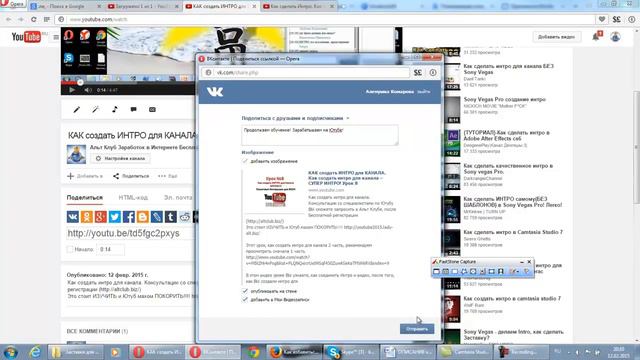Click the vk.com share window address bar
Viewport: 640px width, 360px height.
(305, 73)
